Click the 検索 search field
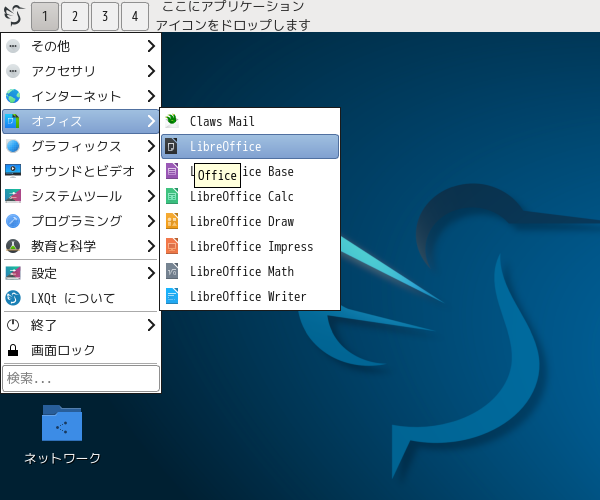The image size is (600, 500). pos(81,378)
